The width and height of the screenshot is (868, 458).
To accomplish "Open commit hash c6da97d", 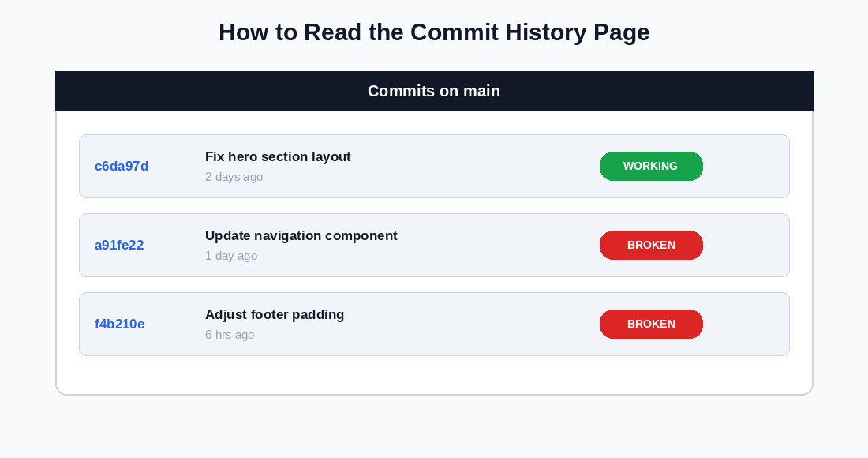I will click(x=122, y=166).
